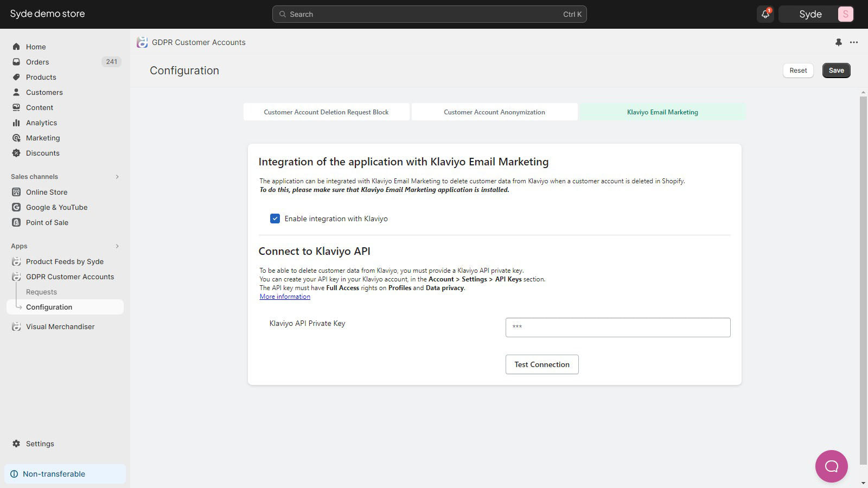Screen dimensions: 868x488
Task: Click the GDPR Customer Accounts sidebar icon
Action: coord(16,277)
